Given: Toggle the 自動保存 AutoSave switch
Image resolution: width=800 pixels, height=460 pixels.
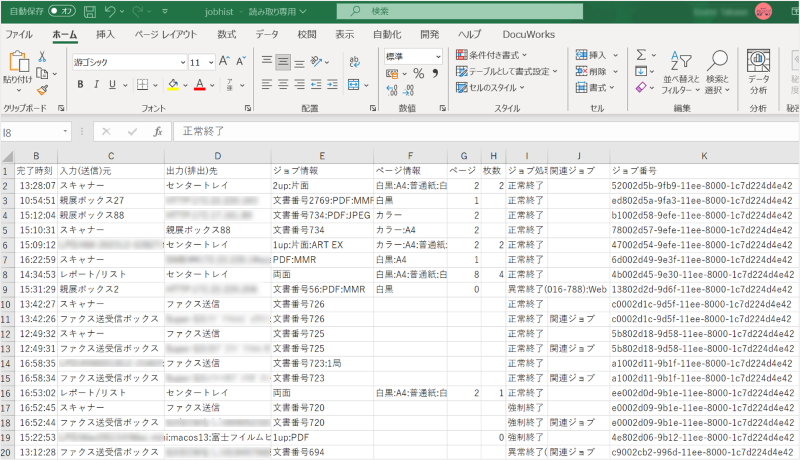Looking at the screenshot, I should pos(61,11).
